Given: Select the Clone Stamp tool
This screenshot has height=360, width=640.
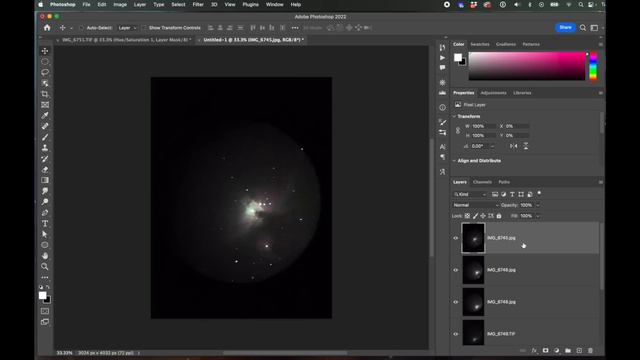Looking at the screenshot, I should pos(45,148).
